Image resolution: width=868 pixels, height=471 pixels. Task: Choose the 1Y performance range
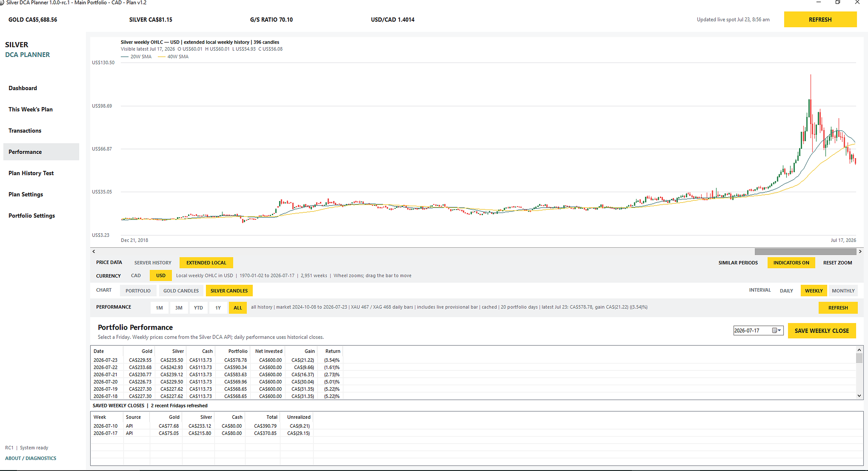tap(218, 307)
